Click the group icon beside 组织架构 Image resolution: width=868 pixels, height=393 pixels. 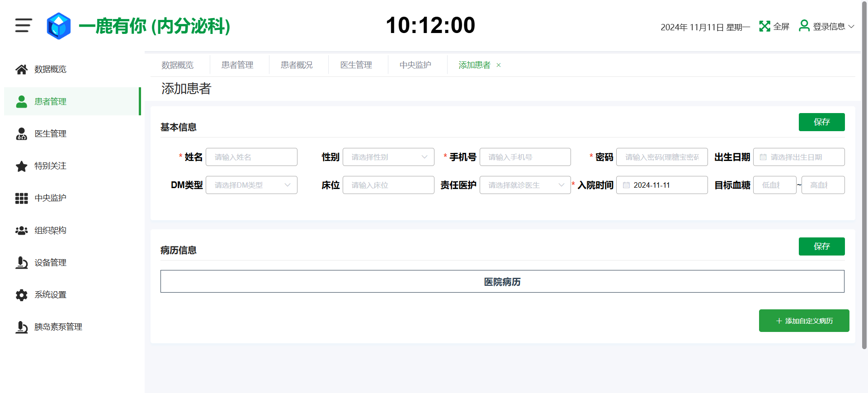[x=21, y=230]
